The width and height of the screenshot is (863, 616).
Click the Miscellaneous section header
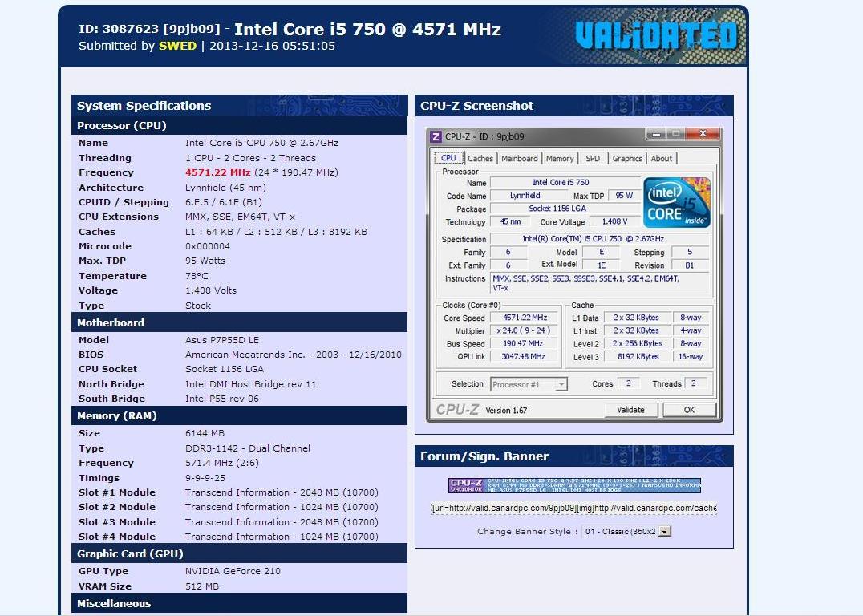click(x=240, y=603)
